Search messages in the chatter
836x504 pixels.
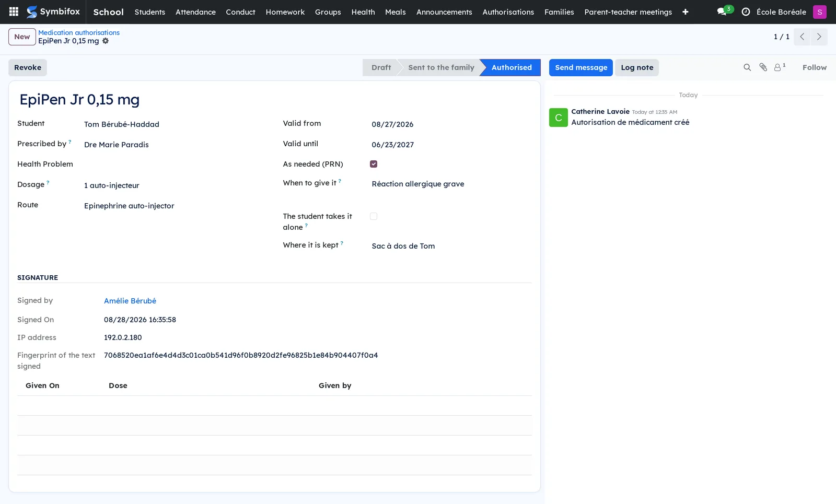(747, 67)
